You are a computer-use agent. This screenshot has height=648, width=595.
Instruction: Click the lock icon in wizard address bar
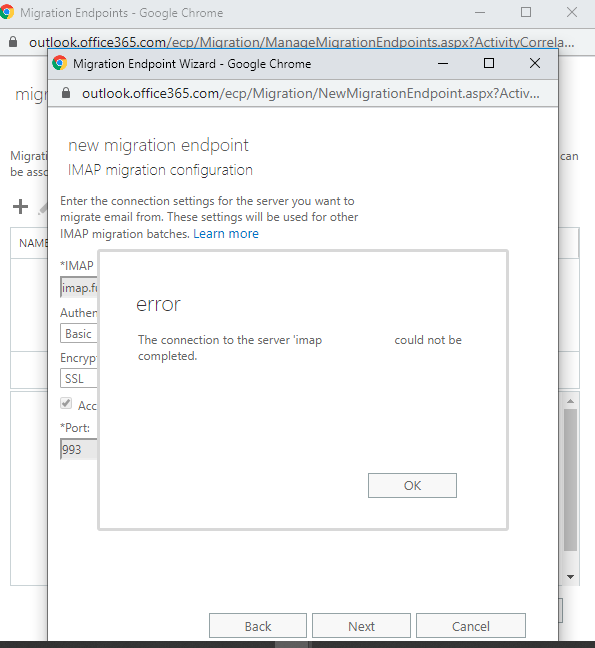pyautogui.click(x=66, y=93)
